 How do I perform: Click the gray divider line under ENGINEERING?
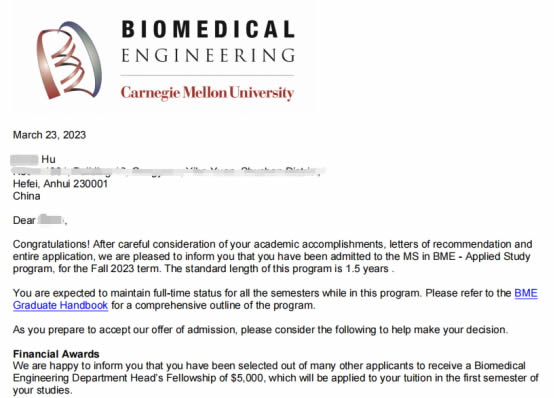point(207,75)
